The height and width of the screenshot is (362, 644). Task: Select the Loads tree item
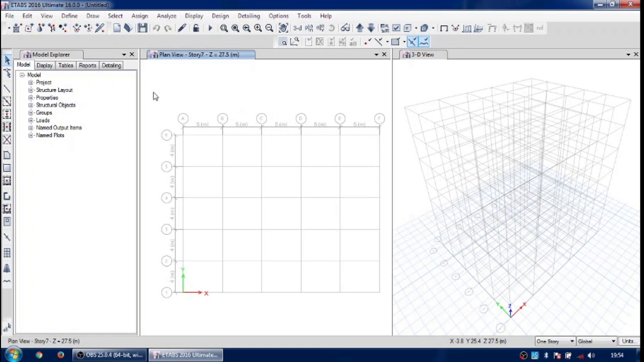[x=43, y=120]
